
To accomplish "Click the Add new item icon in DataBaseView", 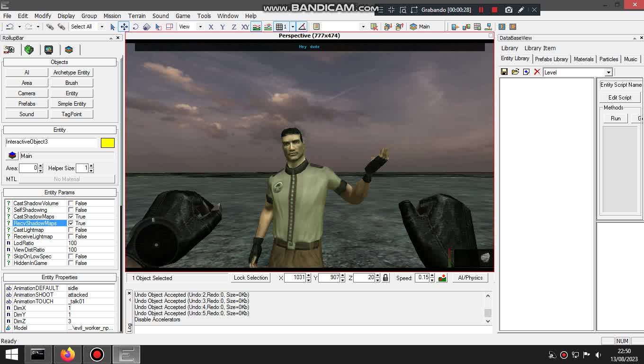I will (527, 72).
